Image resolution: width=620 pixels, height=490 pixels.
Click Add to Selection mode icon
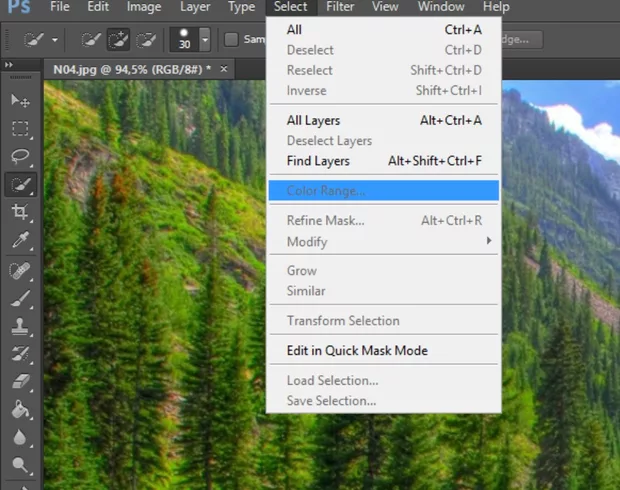click(118, 40)
